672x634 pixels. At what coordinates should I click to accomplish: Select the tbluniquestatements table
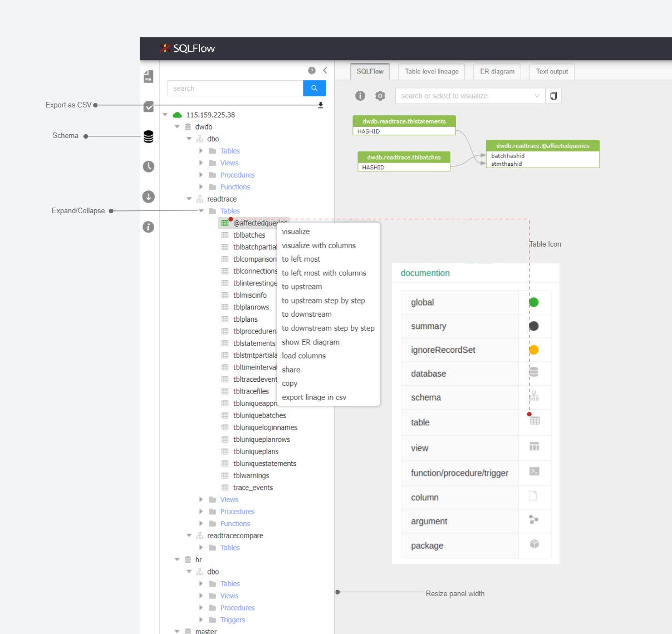264,464
